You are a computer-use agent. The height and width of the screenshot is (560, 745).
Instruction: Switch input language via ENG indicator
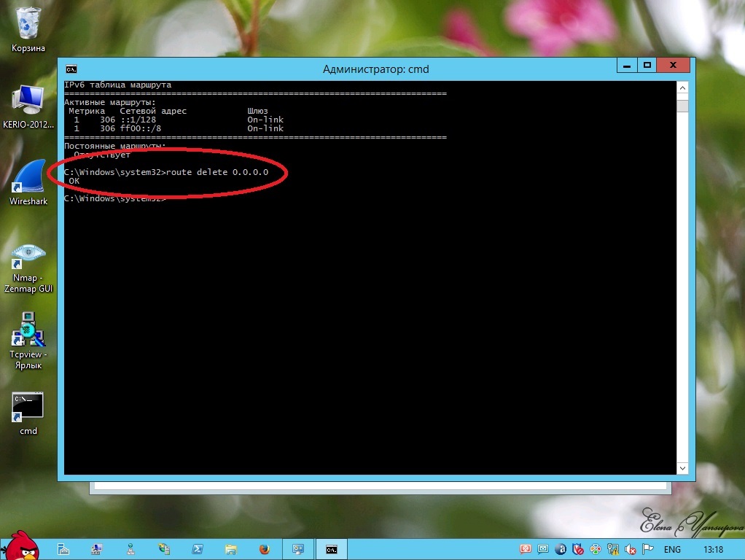coord(672,549)
